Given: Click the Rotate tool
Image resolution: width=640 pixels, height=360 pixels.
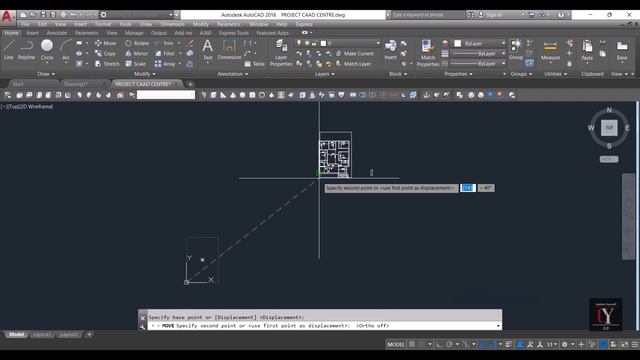Looking at the screenshot, I should (x=137, y=43).
